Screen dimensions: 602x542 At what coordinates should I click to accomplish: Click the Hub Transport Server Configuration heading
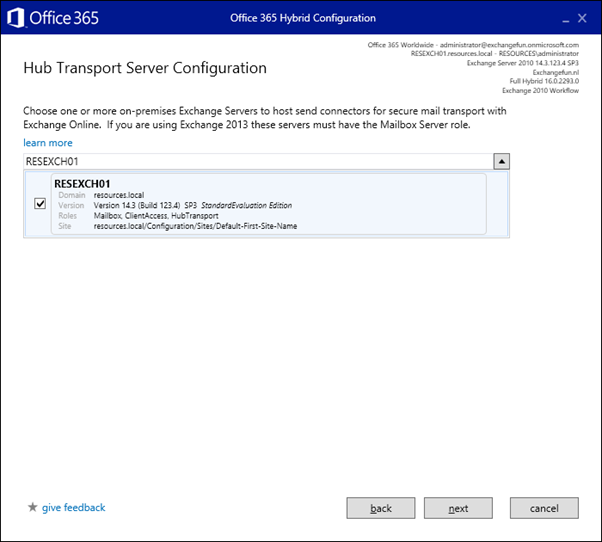(x=145, y=68)
